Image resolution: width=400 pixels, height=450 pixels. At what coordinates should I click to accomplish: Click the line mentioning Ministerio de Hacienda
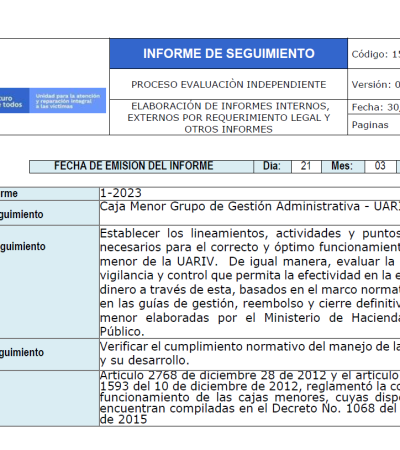tap(250, 318)
